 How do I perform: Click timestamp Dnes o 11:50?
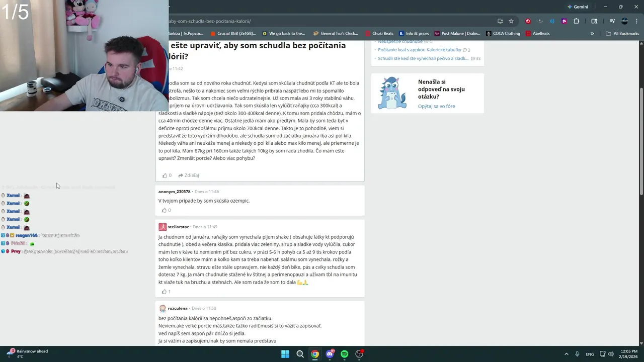tap(204, 308)
